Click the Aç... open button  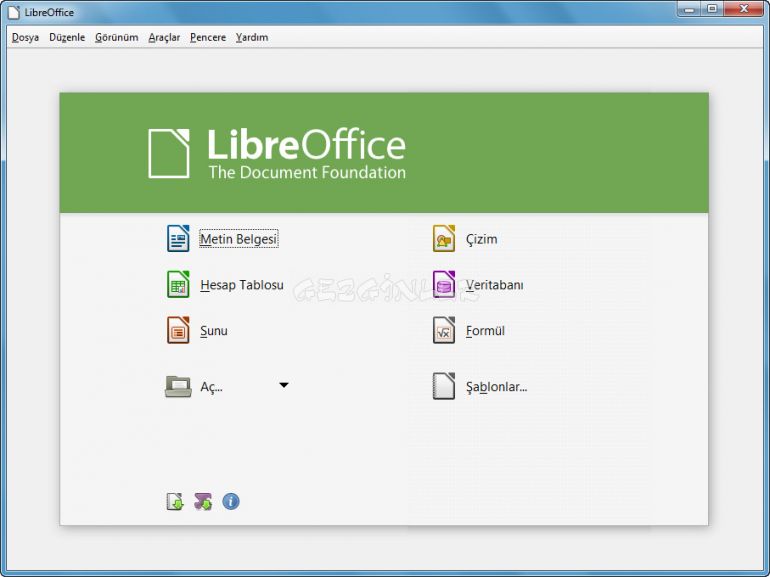pos(211,386)
